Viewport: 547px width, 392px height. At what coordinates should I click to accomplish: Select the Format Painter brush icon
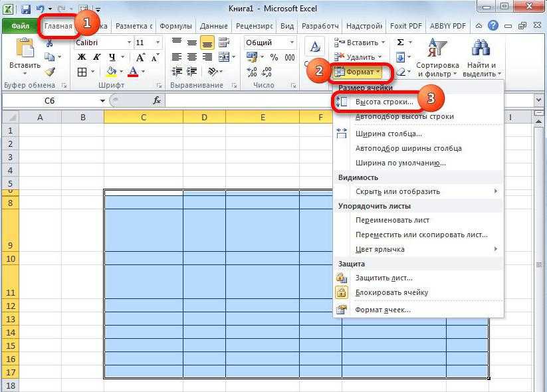tap(50, 72)
